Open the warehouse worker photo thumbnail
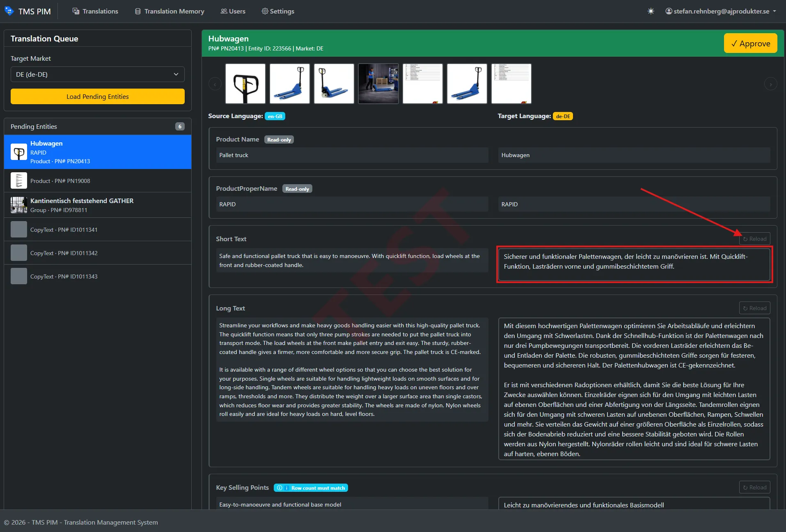The width and height of the screenshot is (786, 532). coord(378,84)
